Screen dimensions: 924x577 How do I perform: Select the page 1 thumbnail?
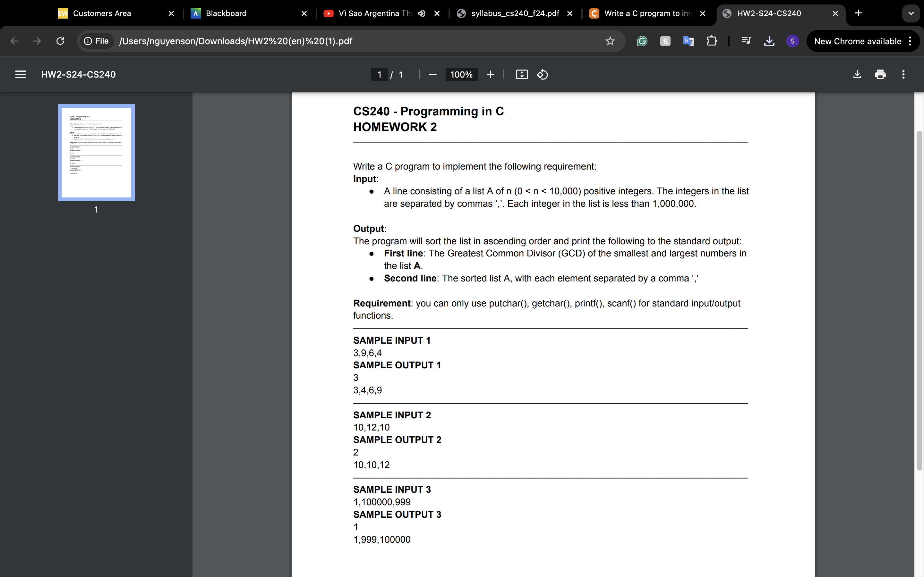coord(96,152)
